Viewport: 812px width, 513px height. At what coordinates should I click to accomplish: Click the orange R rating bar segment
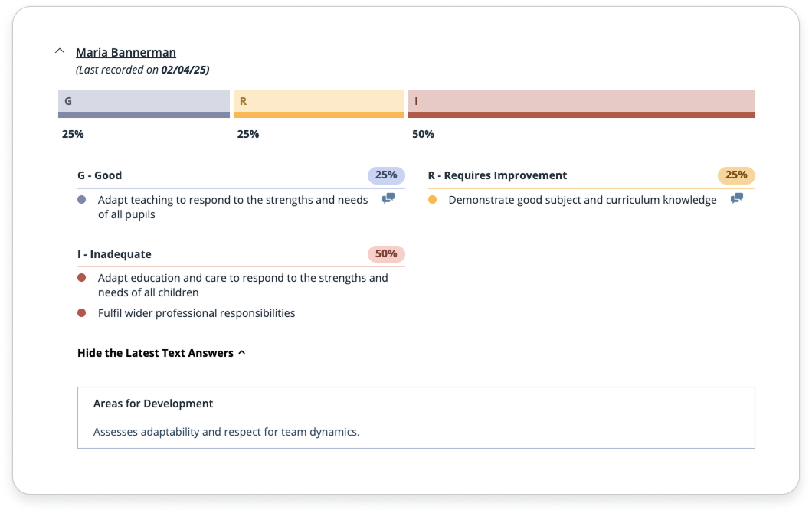coord(319,103)
